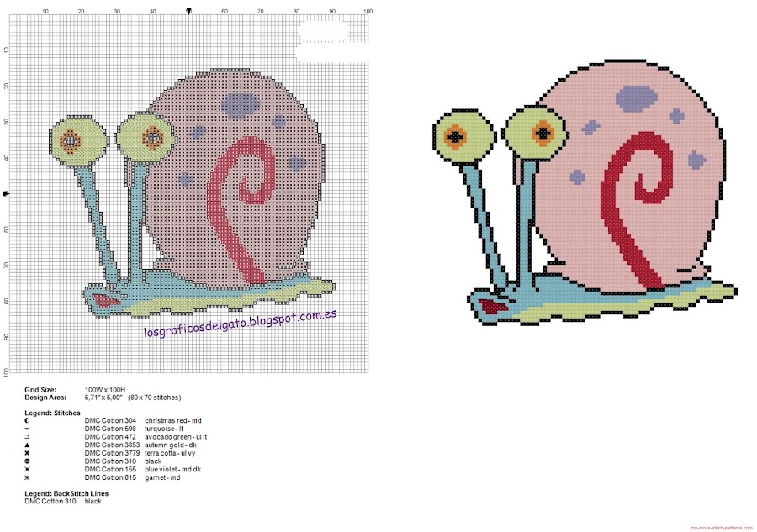Click the '100W x 100H' value

coord(105,390)
